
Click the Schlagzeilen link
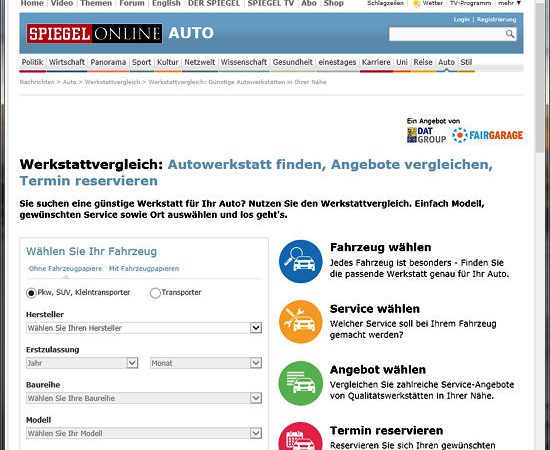(385, 3)
